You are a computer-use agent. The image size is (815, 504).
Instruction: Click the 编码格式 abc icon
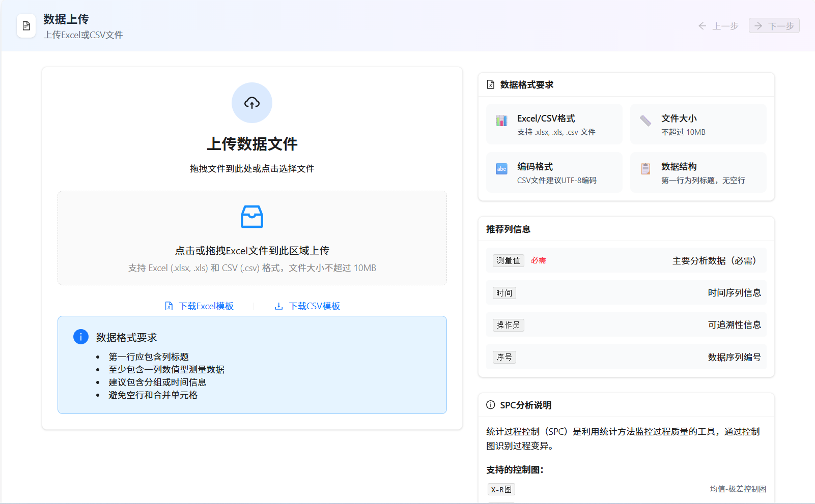click(501, 169)
